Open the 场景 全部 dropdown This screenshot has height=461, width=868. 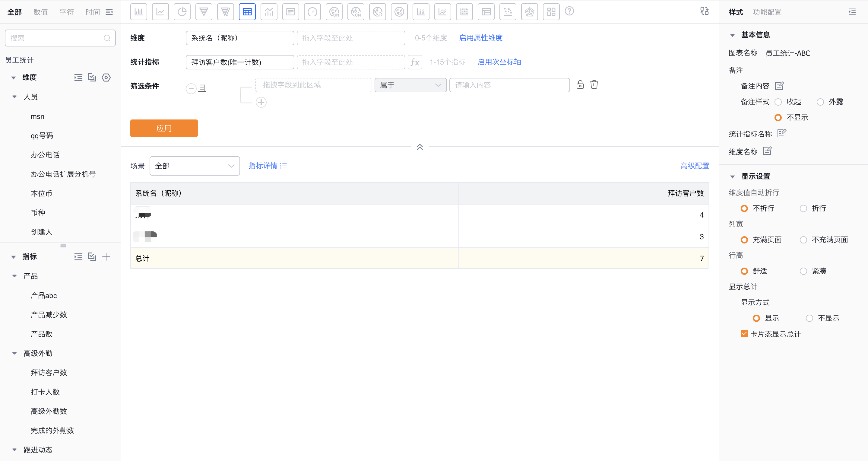click(x=195, y=166)
